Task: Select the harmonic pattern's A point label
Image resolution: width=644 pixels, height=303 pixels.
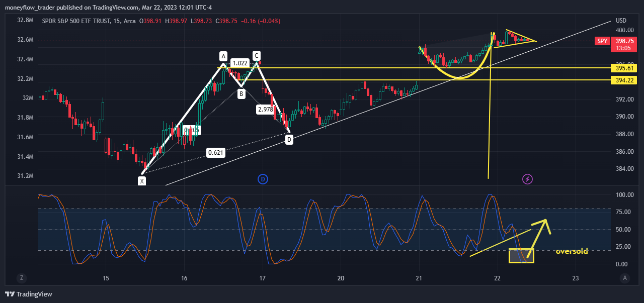Action: click(223, 56)
